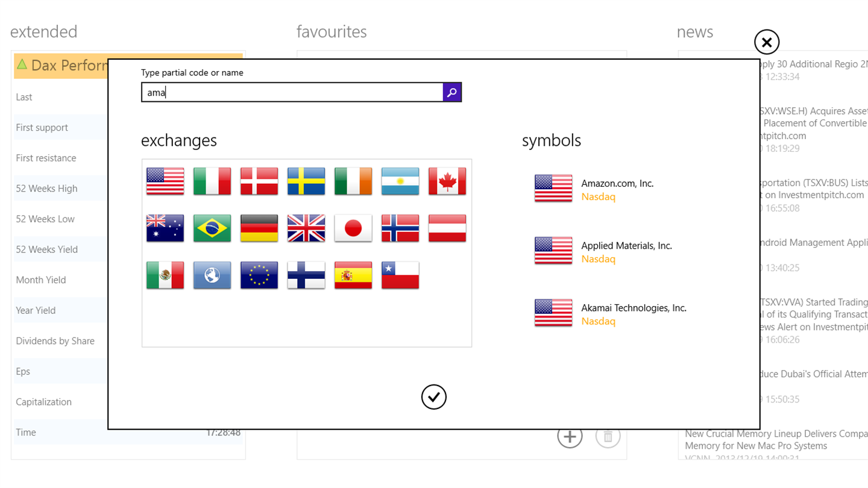Select the United States flag exchange
Image resolution: width=868 pixels, height=488 pixels.
point(165,181)
